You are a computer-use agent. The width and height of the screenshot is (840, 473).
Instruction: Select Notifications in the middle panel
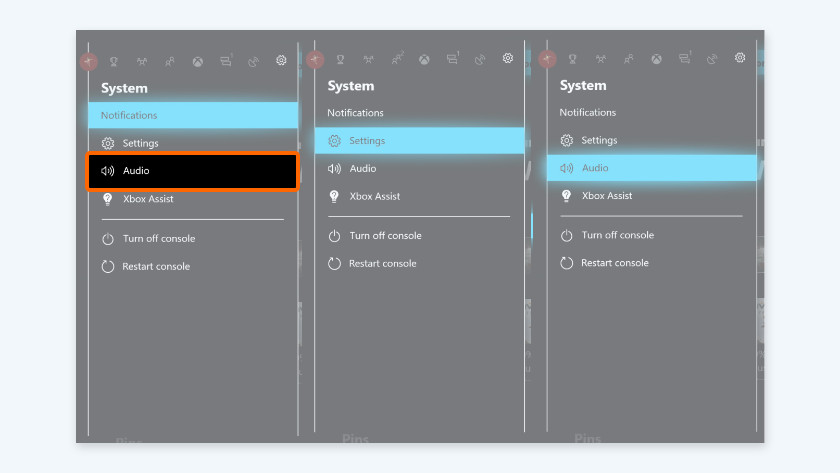(x=355, y=113)
